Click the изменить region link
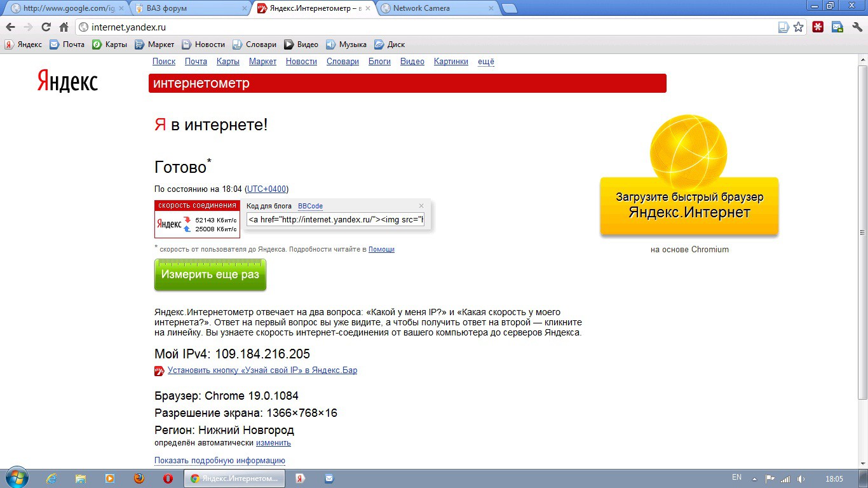 (x=273, y=443)
